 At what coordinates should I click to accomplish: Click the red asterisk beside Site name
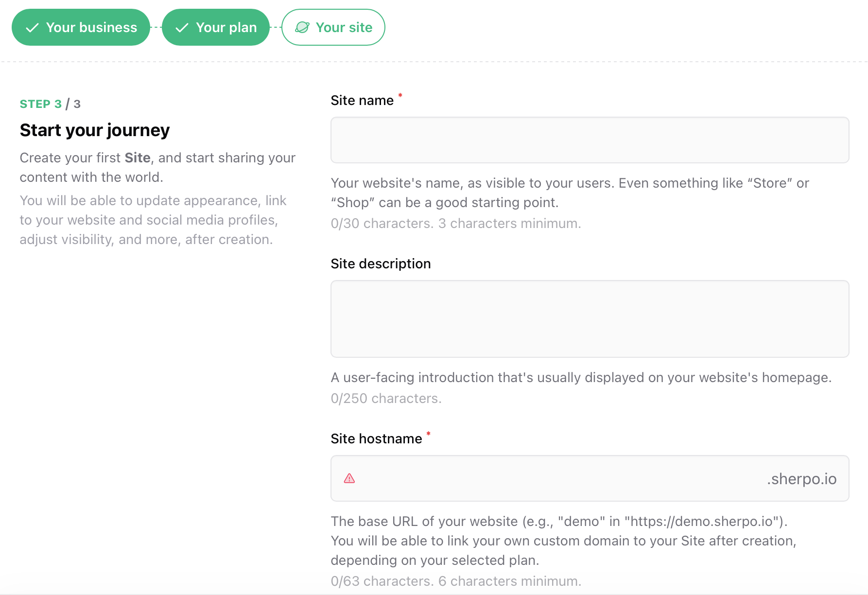point(399,96)
